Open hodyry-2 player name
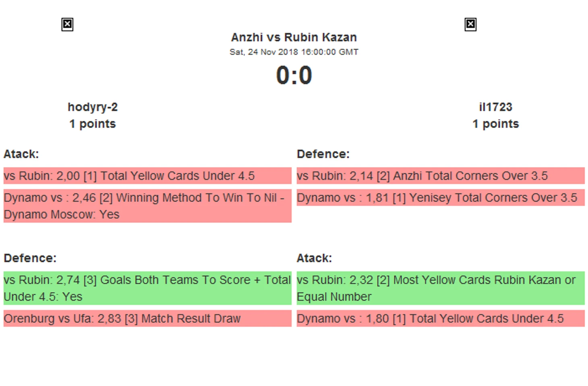Image resolution: width=588 pixels, height=386 pixels. [93, 107]
